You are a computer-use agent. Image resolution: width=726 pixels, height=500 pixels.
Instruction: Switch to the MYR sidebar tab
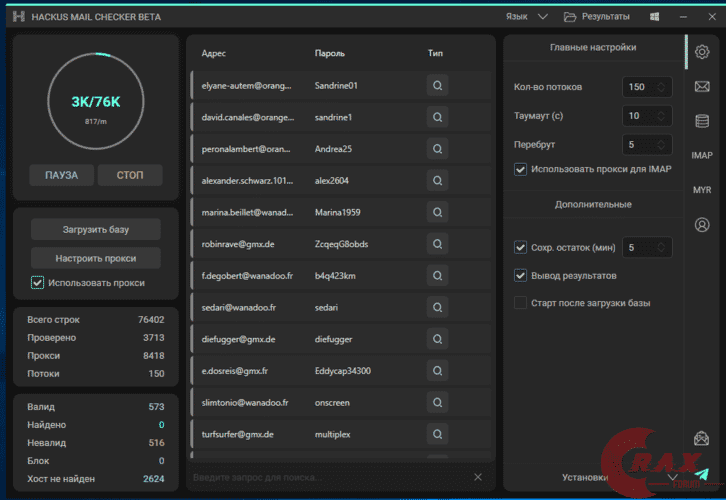(702, 190)
